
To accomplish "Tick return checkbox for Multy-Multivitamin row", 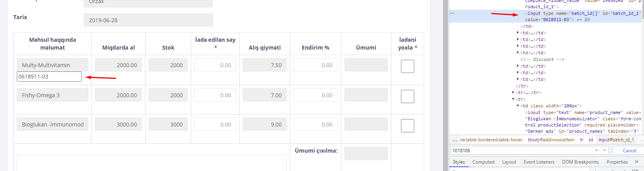I will 407,66.
